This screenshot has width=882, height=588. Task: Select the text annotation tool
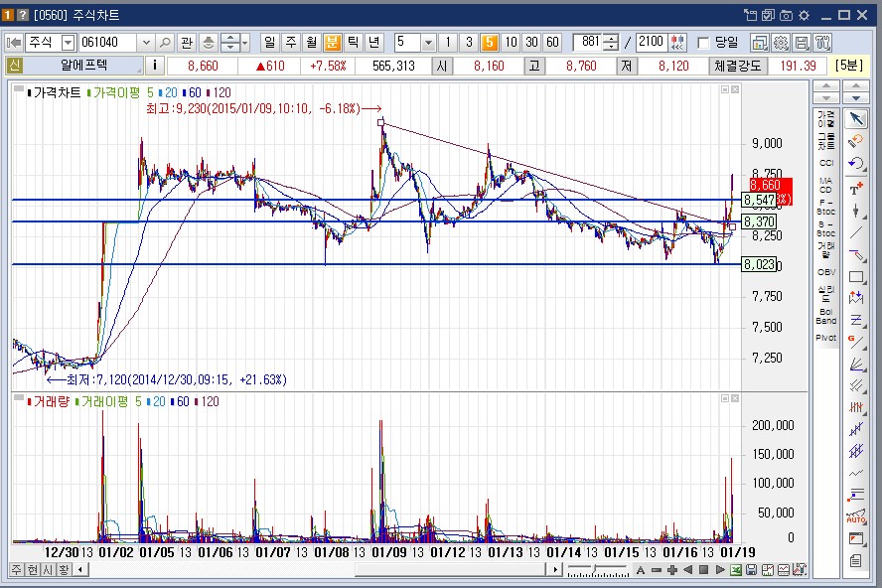pos(855,188)
